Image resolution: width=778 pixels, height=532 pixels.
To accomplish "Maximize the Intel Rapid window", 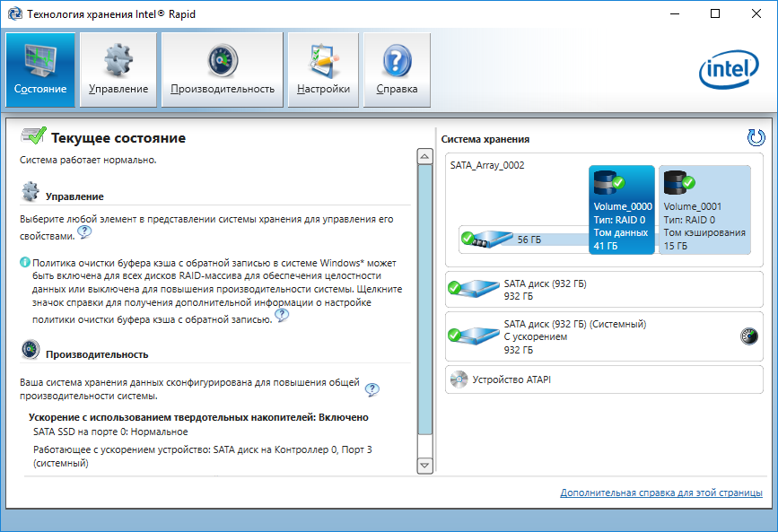I will click(715, 13).
